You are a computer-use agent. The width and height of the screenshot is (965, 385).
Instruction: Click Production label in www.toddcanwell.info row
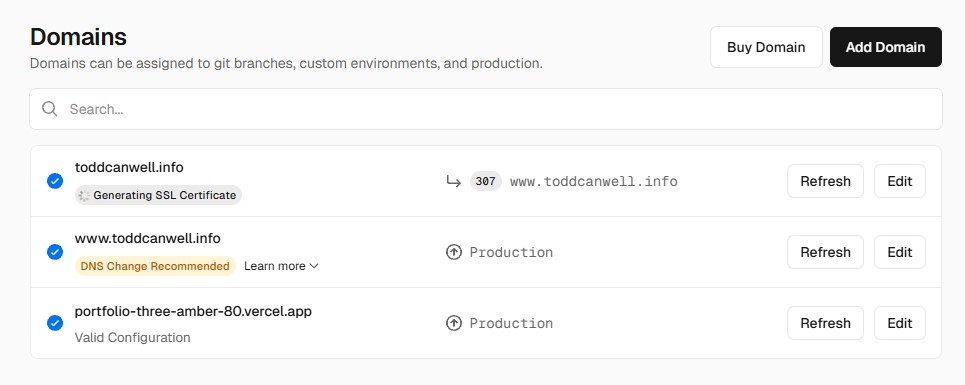pyautogui.click(x=511, y=252)
